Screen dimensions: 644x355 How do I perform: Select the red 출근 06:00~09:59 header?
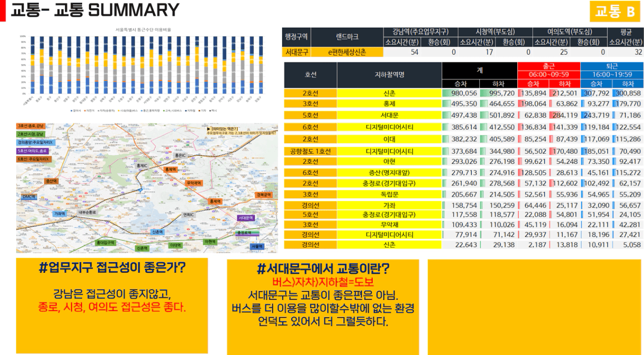[x=549, y=70]
